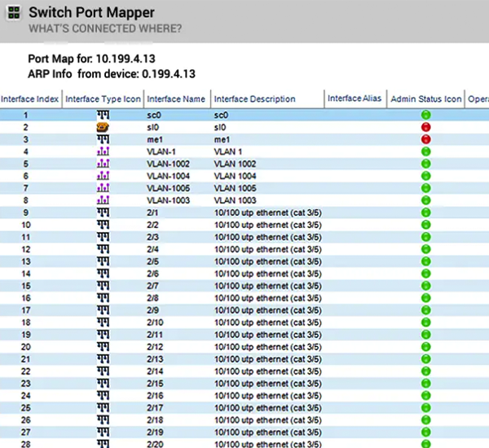The image size is (489, 448).
Task: Select the interface name cell 2/9
Action: point(153,310)
